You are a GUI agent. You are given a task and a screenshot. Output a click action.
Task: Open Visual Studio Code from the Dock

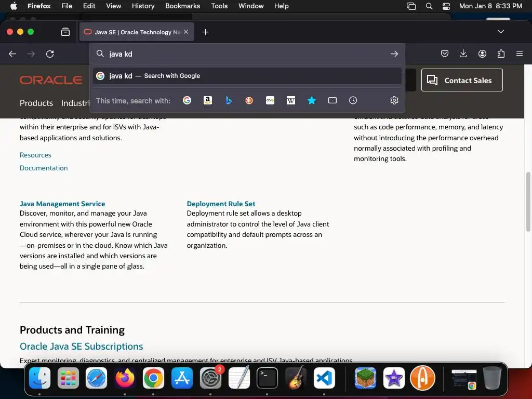pyautogui.click(x=324, y=378)
